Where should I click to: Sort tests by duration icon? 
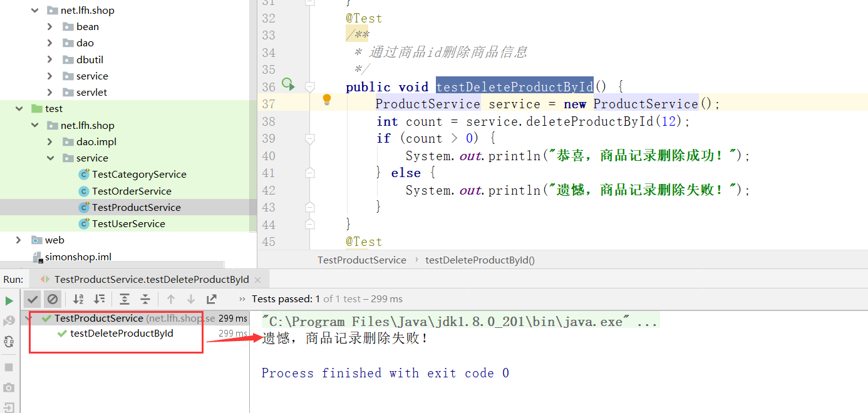point(99,299)
